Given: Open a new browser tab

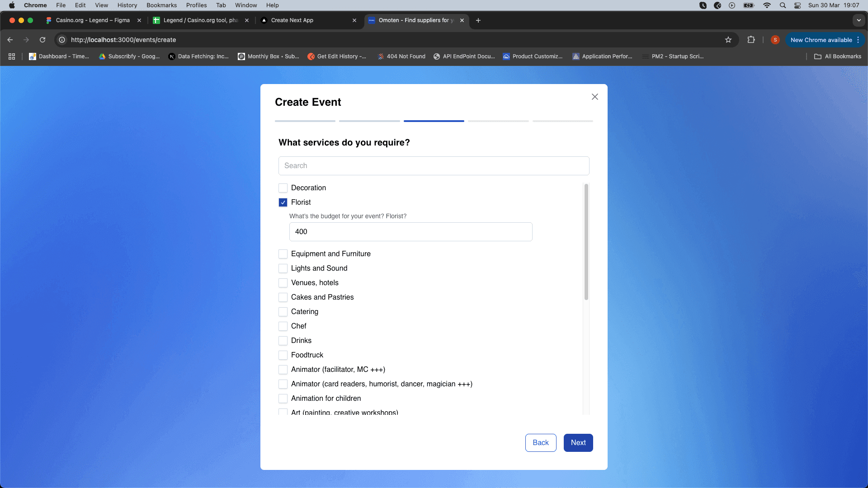Looking at the screenshot, I should [x=478, y=20].
